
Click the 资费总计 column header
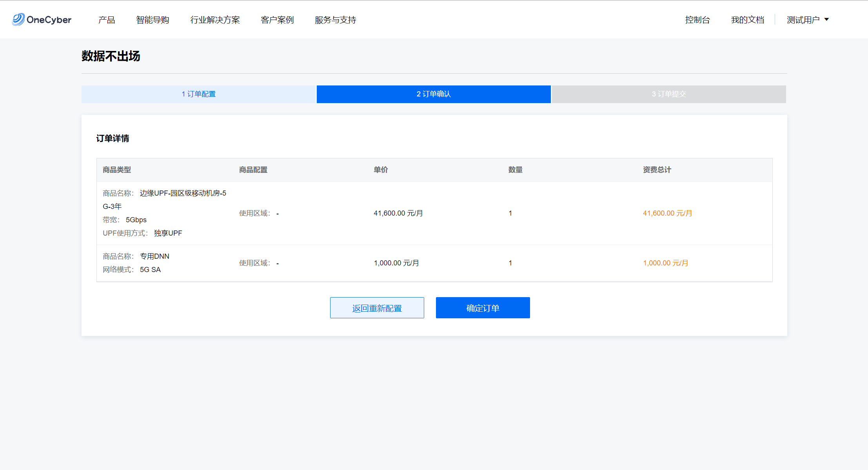point(657,170)
